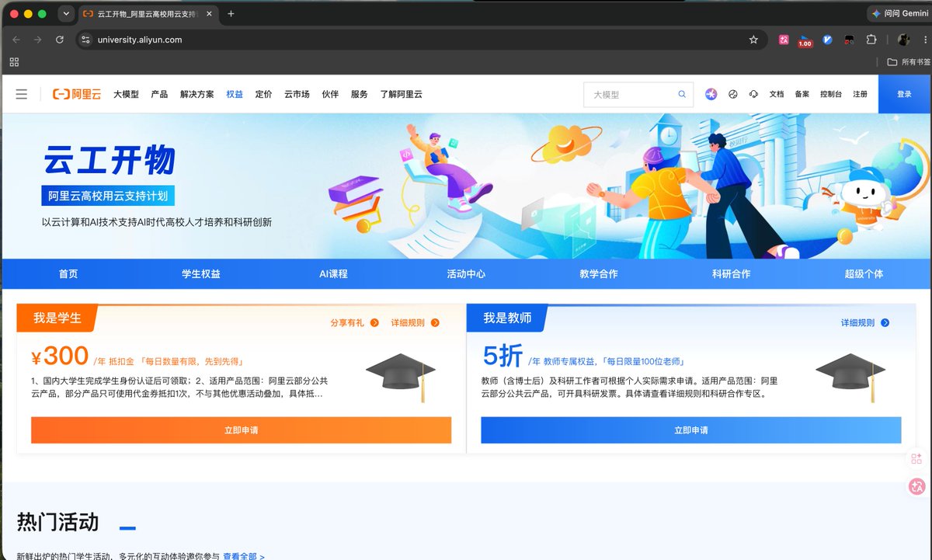
Task: Open the apps grid icon in bookmarks bar
Action: pos(14,62)
